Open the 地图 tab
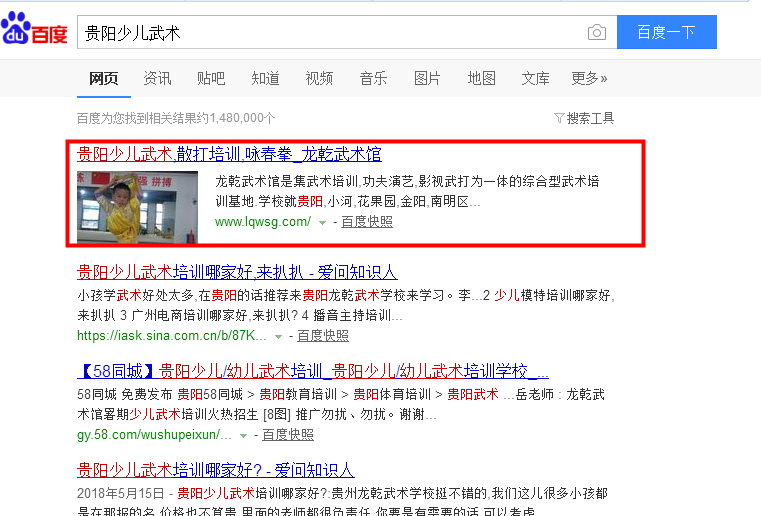761x516 pixels. [481, 78]
